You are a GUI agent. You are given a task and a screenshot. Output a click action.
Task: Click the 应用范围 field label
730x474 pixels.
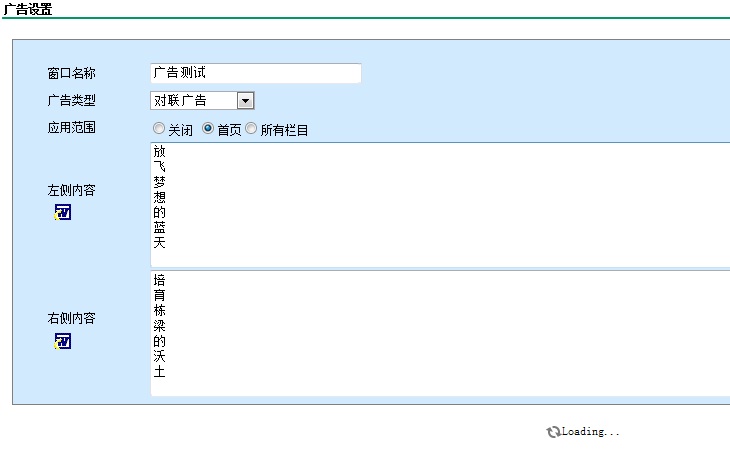tap(71, 128)
